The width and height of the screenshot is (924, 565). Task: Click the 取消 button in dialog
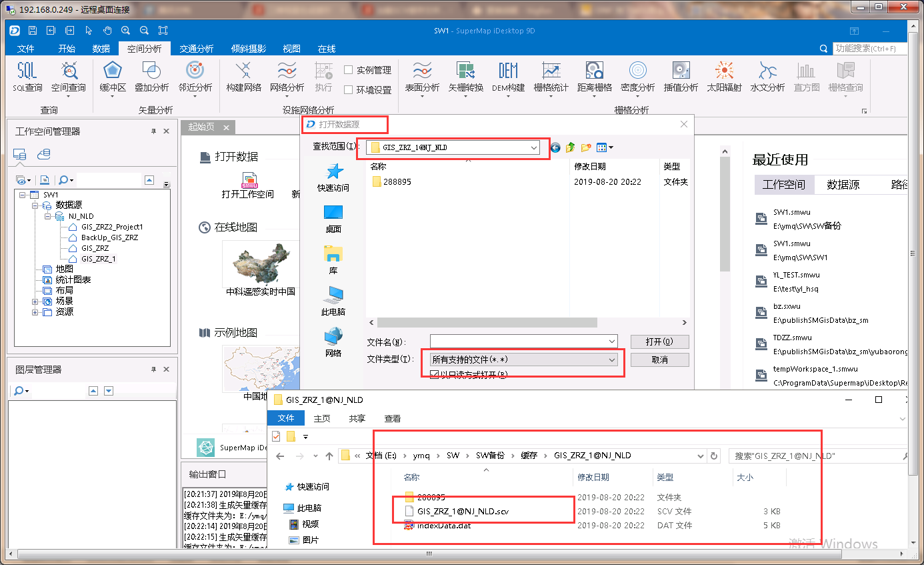tap(659, 360)
